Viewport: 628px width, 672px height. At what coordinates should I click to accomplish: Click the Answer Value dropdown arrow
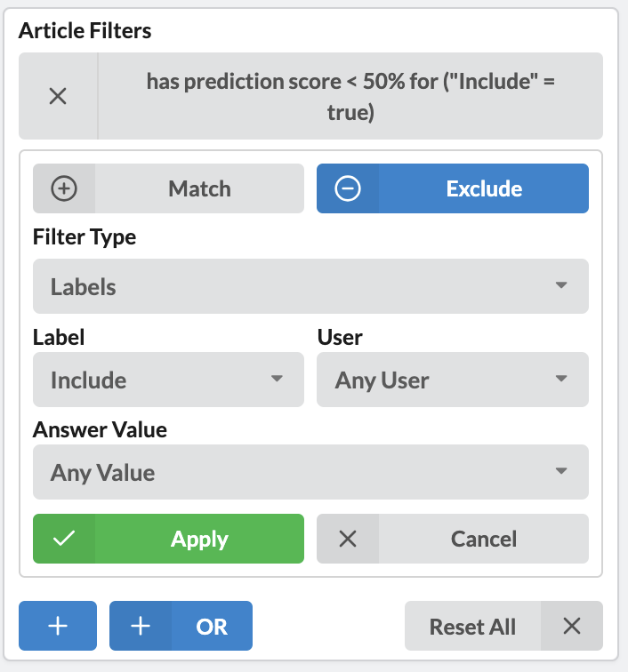[x=560, y=472]
